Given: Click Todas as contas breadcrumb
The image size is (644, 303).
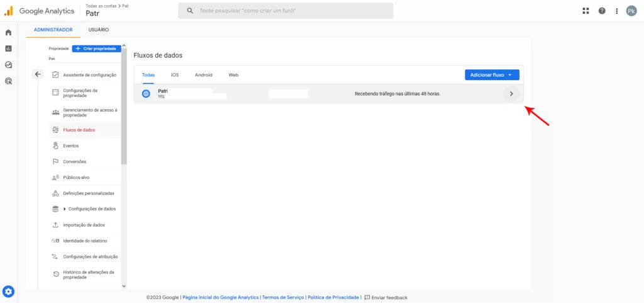Looking at the screenshot, I should click(x=101, y=6).
